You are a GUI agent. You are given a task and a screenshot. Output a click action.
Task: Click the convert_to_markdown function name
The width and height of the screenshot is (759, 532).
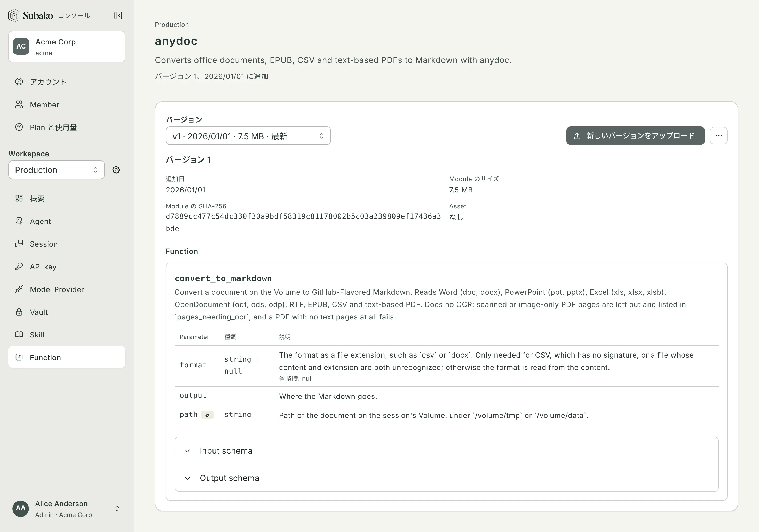tap(223, 279)
